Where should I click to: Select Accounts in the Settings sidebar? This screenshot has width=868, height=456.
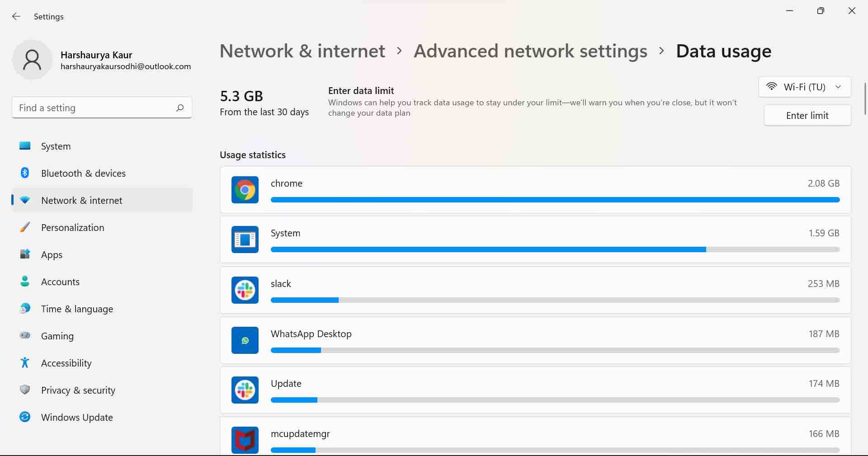60,282
